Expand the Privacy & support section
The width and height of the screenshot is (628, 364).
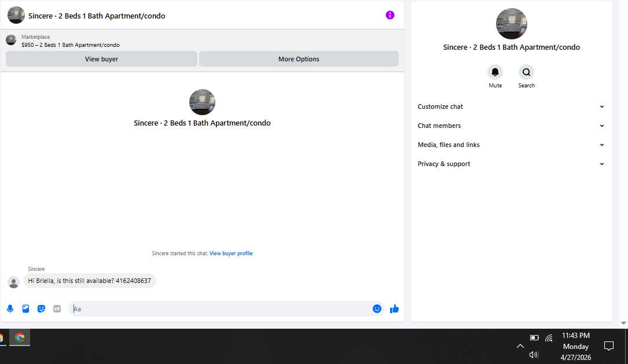511,164
